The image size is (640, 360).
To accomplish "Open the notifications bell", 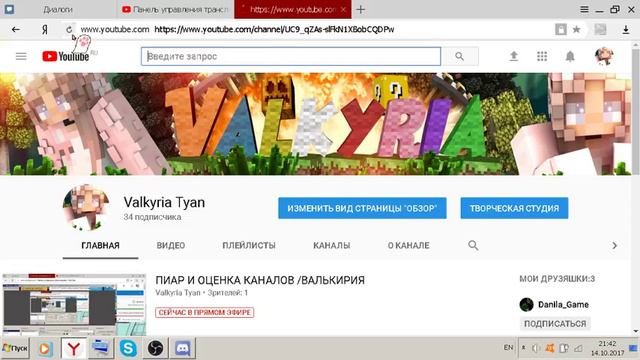I will pyautogui.click(x=570, y=56).
